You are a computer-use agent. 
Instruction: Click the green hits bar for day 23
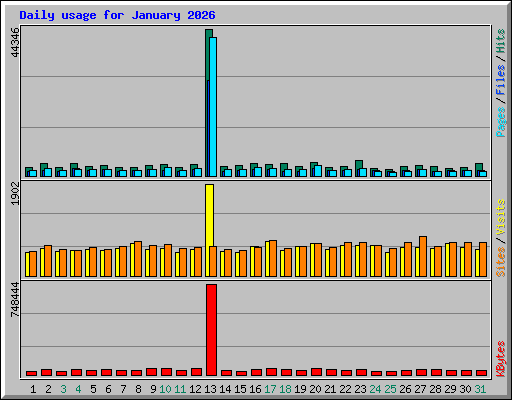(x=359, y=164)
